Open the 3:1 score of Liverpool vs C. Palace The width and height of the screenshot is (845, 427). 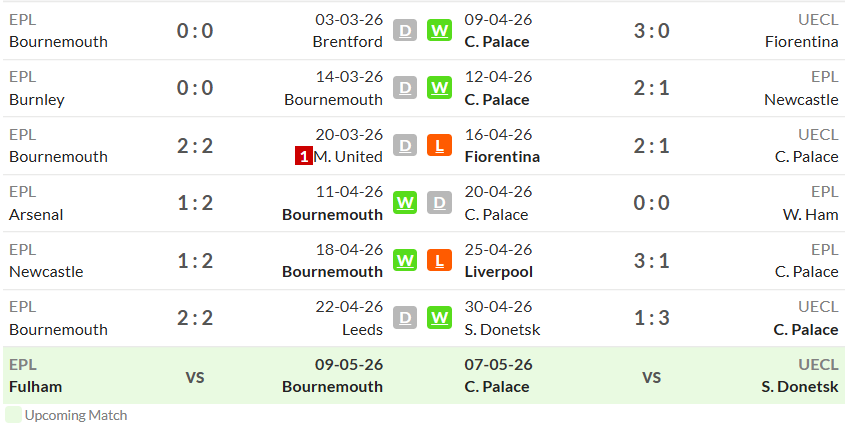point(652,260)
